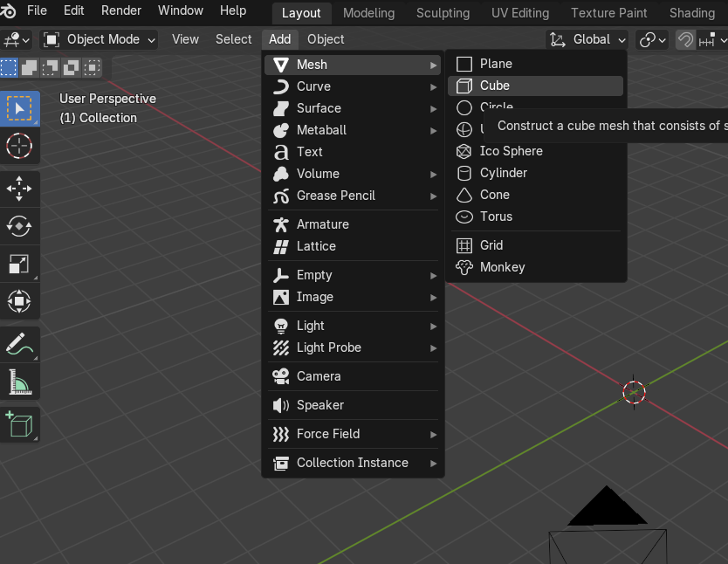Choose Invert Selection mode icon
Viewport: 728px width, 564px height.
(71, 67)
